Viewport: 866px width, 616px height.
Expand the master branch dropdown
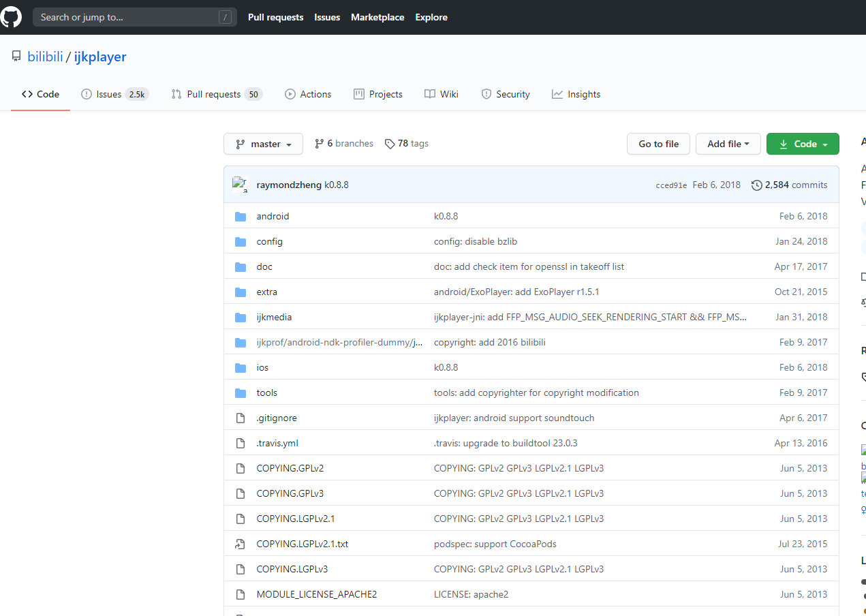pyautogui.click(x=263, y=144)
